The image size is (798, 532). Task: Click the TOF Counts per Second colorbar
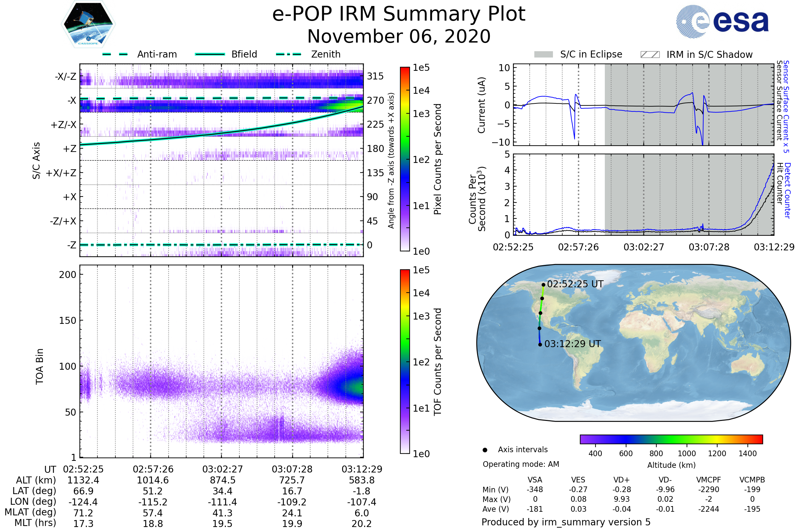click(405, 362)
